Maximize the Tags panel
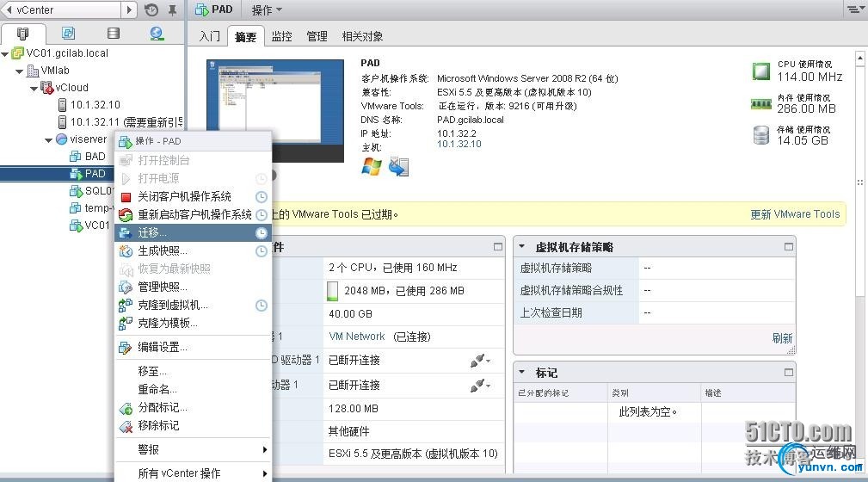 [x=789, y=373]
